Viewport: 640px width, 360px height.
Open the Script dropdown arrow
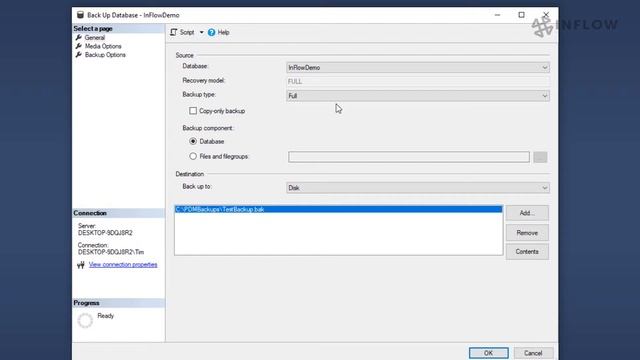click(x=201, y=32)
